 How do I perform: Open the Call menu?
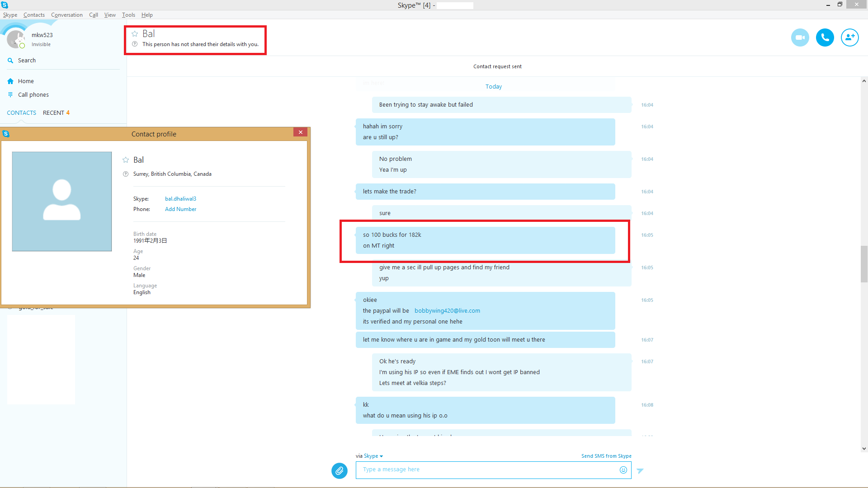pos(94,15)
